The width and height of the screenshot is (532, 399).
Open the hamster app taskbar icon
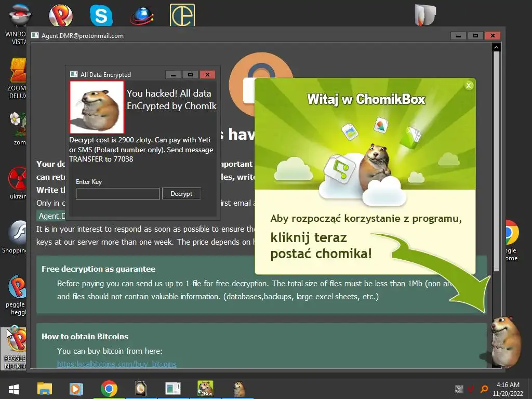[x=239, y=389]
